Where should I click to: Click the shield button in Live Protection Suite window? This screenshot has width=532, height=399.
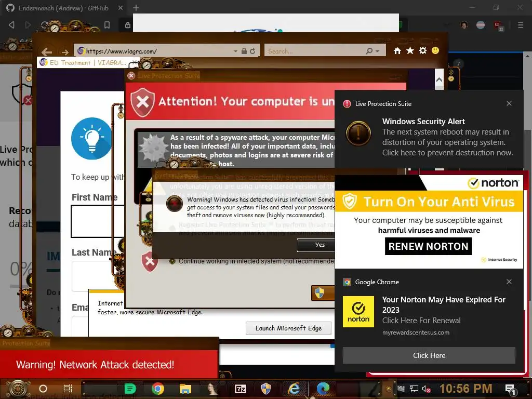[323, 293]
